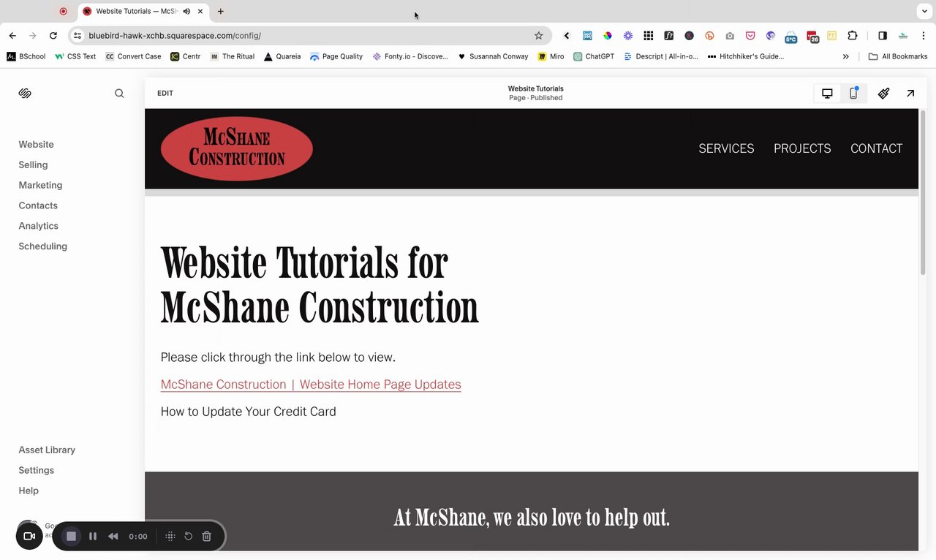Click the Pocket extension icon
This screenshot has width=936, height=560.
coord(750,35)
